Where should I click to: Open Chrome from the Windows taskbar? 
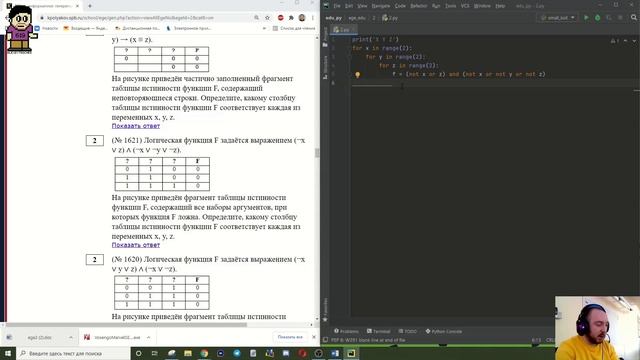pos(204,353)
